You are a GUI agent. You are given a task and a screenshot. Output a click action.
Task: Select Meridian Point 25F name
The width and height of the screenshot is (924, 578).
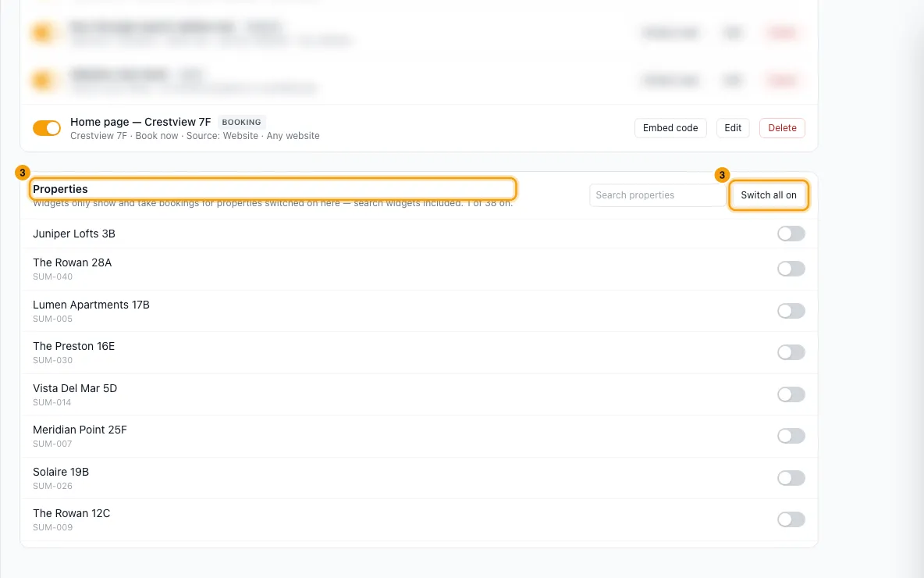(80, 430)
